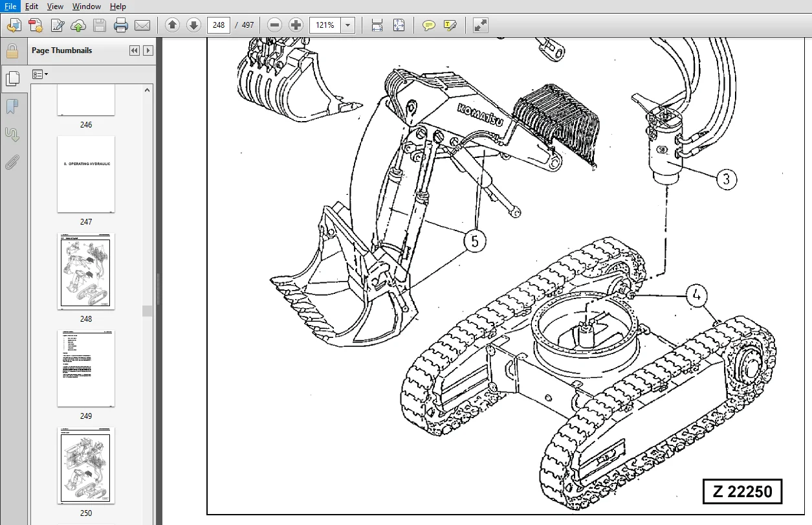Open the Edit menu
Image resolution: width=812 pixels, height=525 pixels.
point(32,6)
